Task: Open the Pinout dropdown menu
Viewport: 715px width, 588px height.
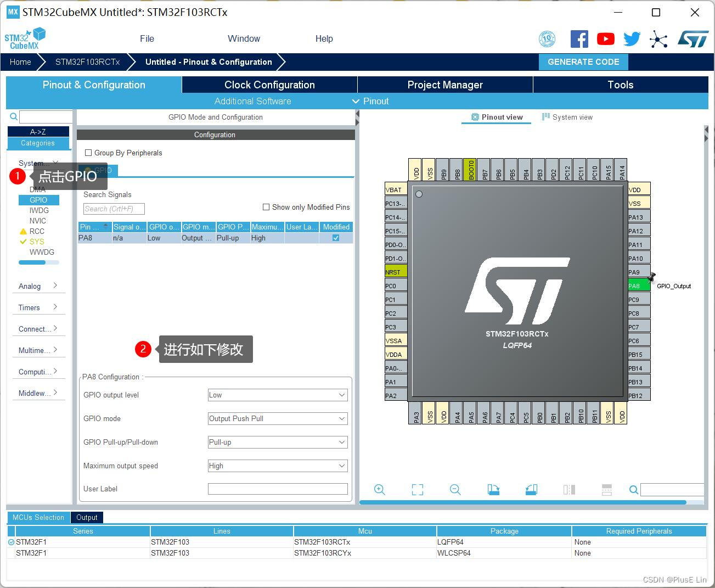Action: pos(370,101)
